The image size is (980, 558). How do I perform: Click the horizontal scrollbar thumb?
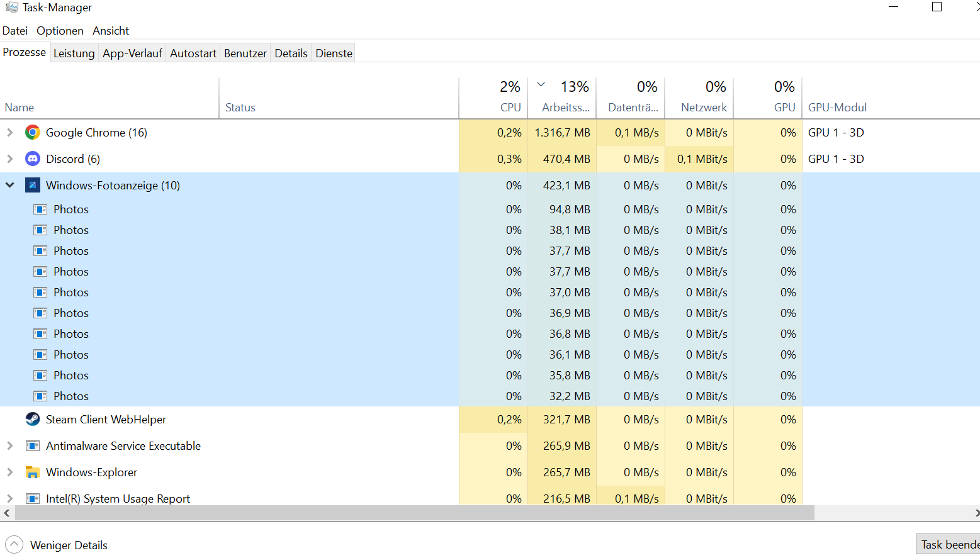414,513
